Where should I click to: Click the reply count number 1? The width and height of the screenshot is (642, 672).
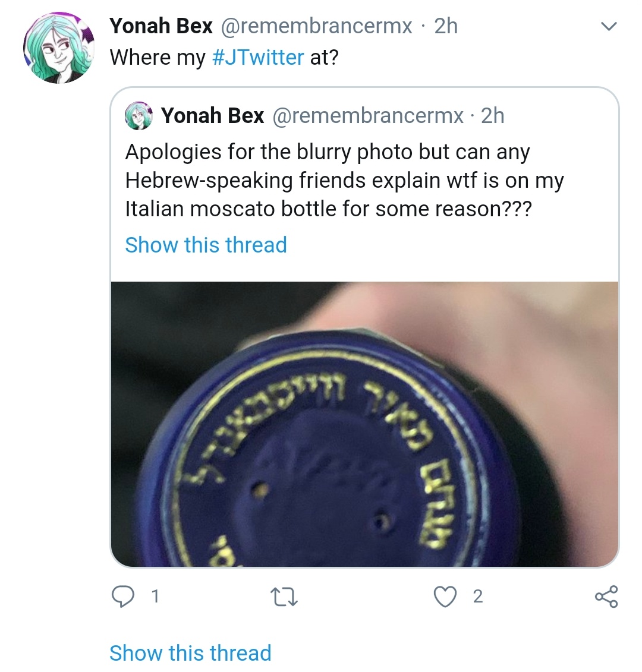[x=155, y=597]
